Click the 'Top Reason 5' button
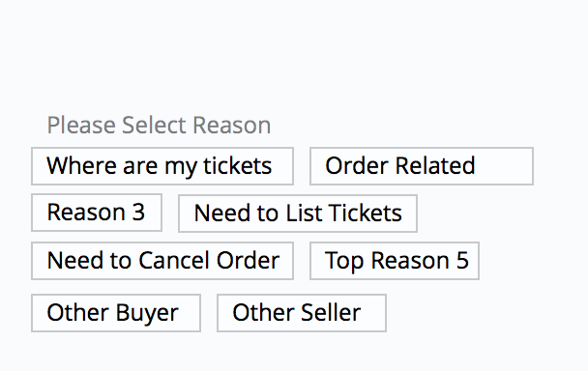This screenshot has height=371, width=588. pos(395,261)
